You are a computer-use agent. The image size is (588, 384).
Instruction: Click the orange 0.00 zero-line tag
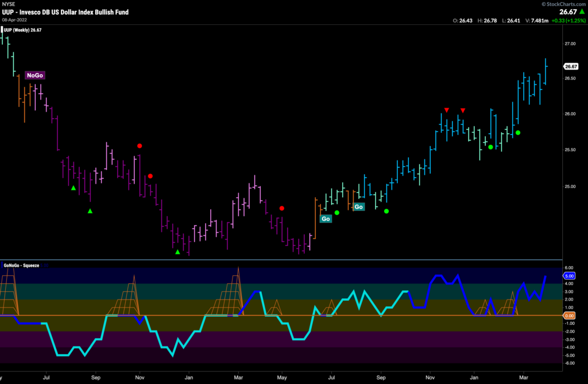pos(569,316)
